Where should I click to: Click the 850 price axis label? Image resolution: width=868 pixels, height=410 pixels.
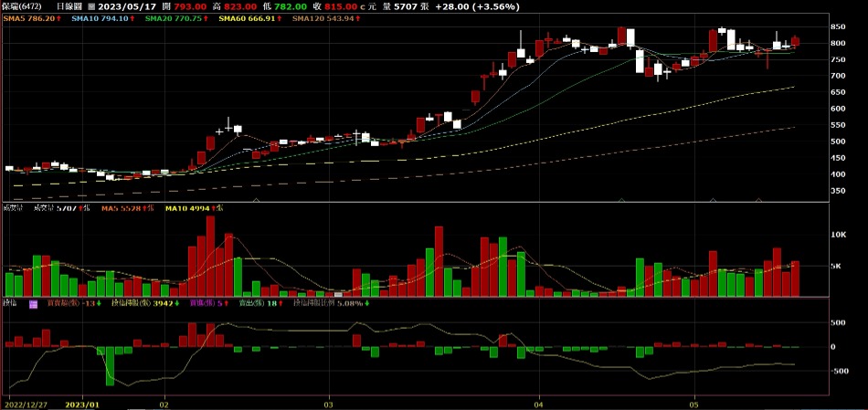click(x=838, y=26)
